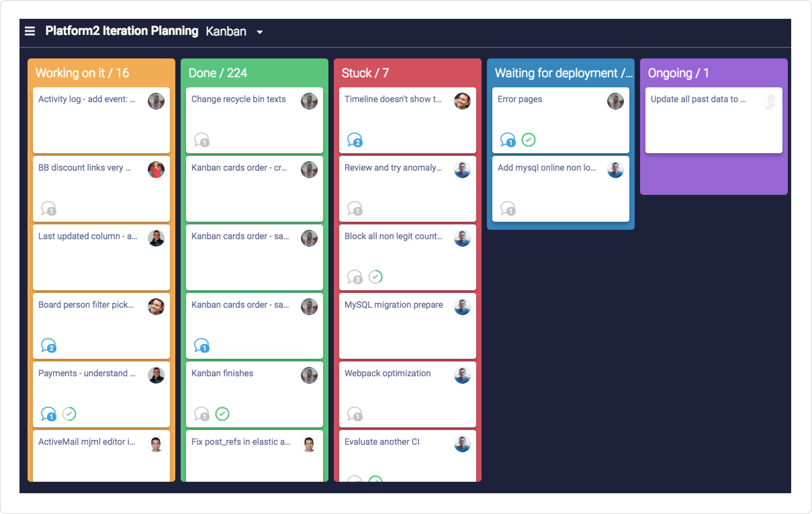
Task: Toggle checkmark on Kanban finishes card
Action: [x=222, y=414]
